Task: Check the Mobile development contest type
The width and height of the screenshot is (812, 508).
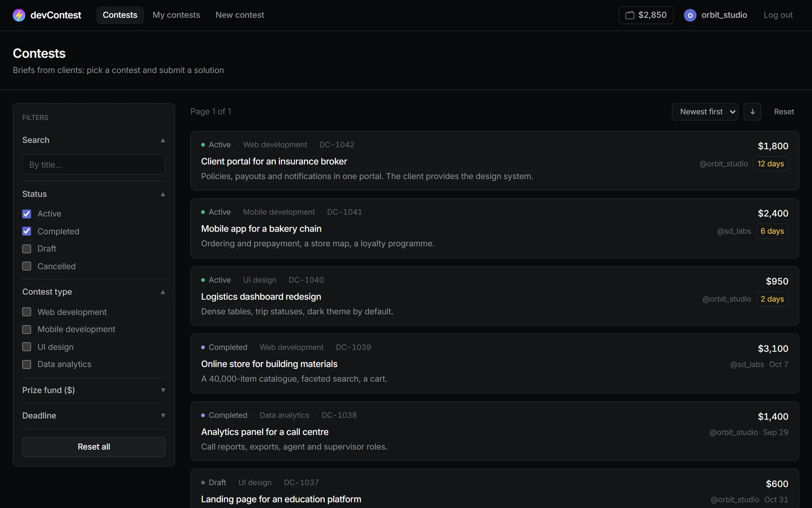Action: 27,329
